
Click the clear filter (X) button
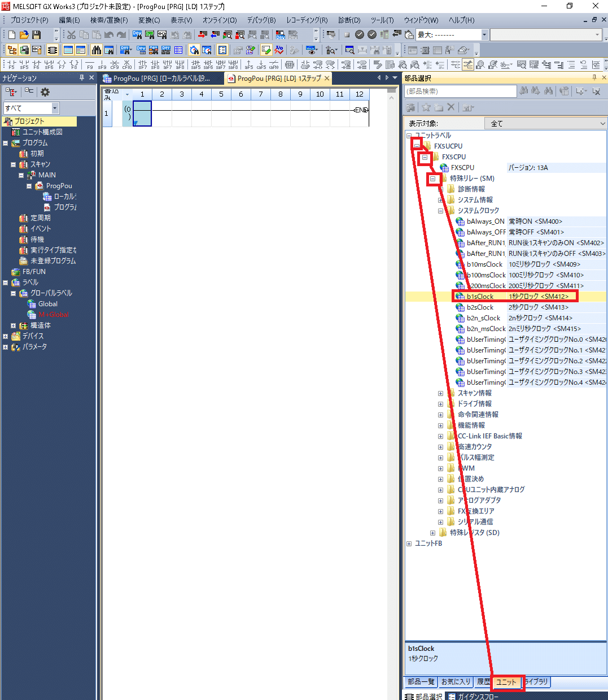click(x=450, y=107)
